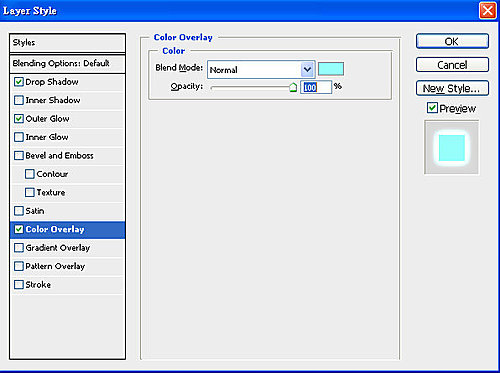Open the overlay color swatch picker
This screenshot has height=373, width=500.
(x=331, y=69)
